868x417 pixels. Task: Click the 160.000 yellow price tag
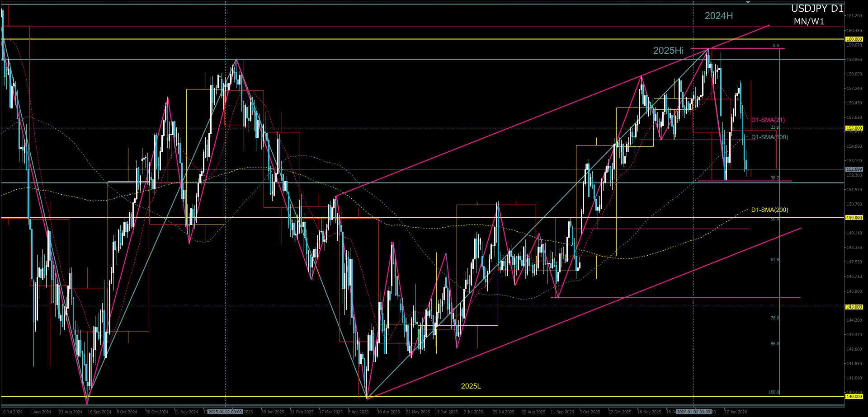pos(854,39)
